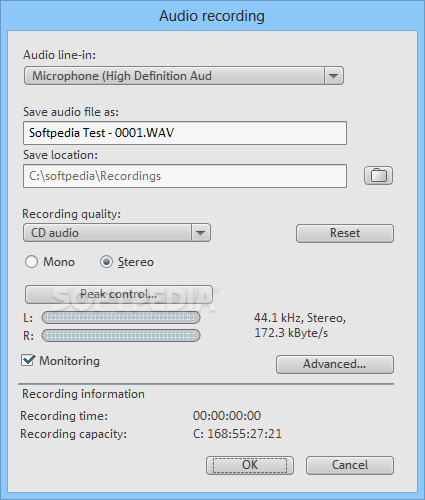Click the Save location path field
Screen dimensions: 425x500
(185, 176)
